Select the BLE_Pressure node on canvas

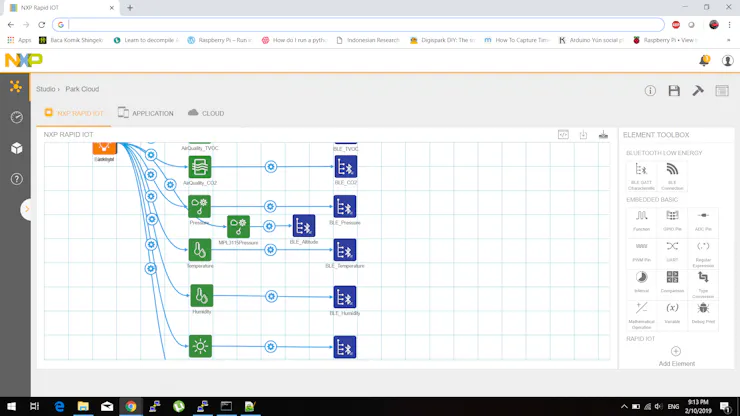(345, 207)
